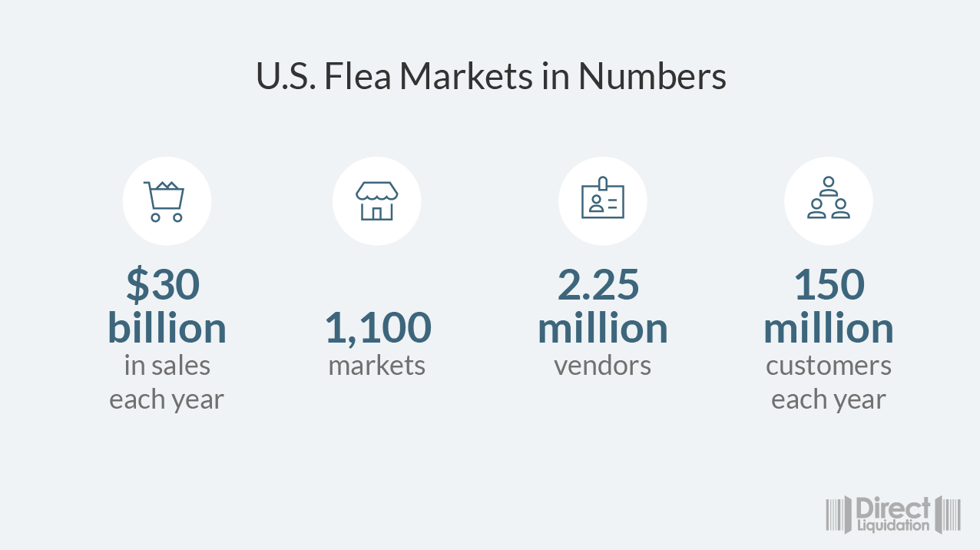Click the 2.25 figure
The image size is (980, 550).
point(598,284)
